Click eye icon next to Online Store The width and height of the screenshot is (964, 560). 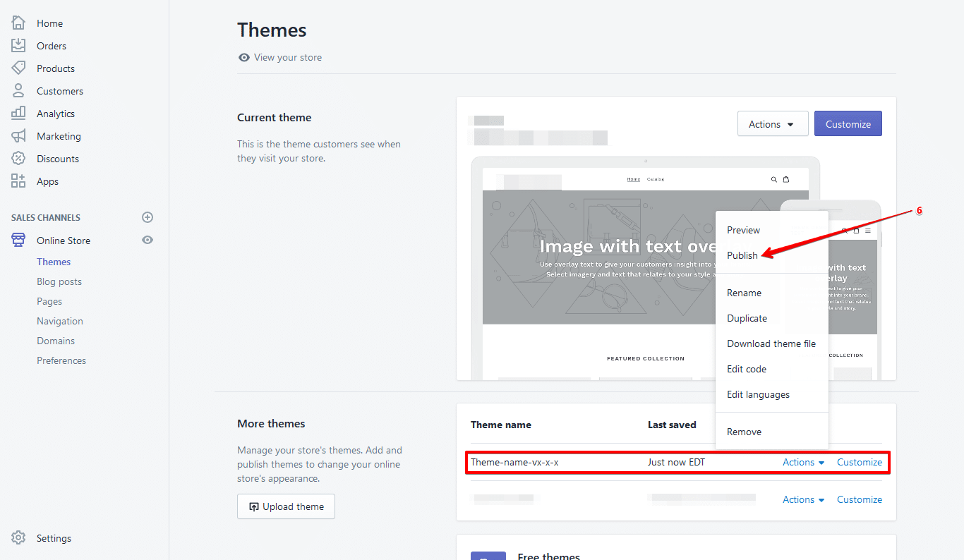click(x=147, y=241)
